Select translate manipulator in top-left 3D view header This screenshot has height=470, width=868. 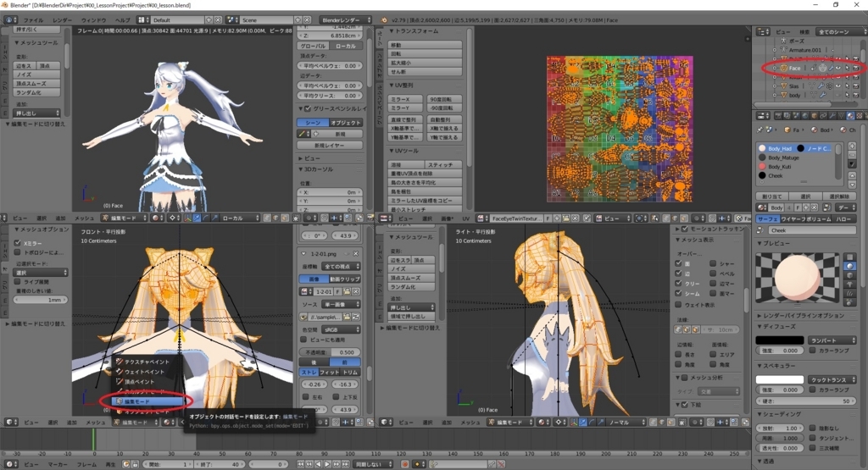pos(197,218)
